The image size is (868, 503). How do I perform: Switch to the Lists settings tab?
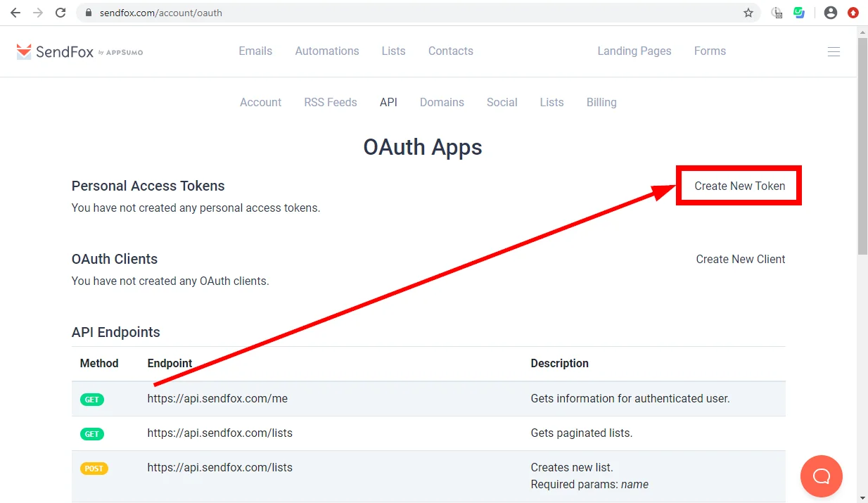click(551, 102)
